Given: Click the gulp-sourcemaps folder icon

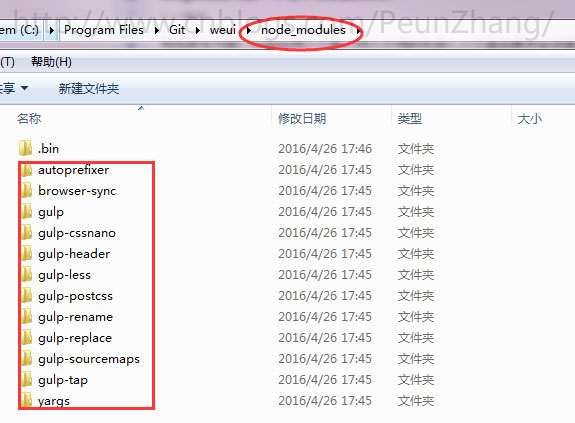Looking at the screenshot, I should click(26, 358).
